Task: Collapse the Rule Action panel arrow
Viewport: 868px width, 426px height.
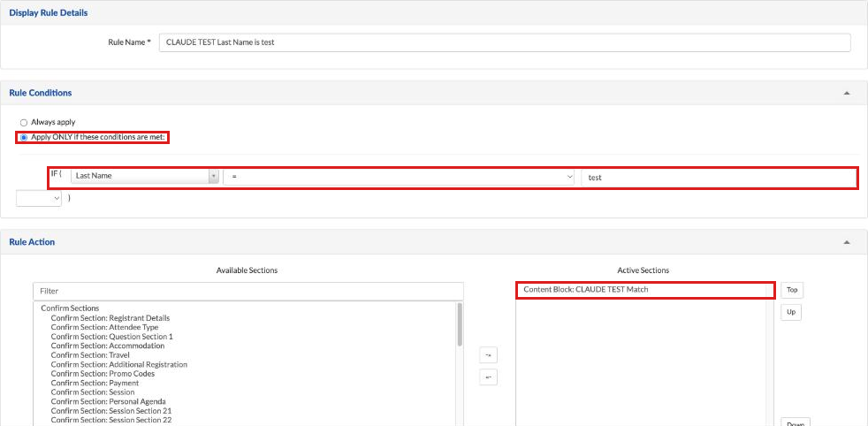Action: pyautogui.click(x=847, y=242)
